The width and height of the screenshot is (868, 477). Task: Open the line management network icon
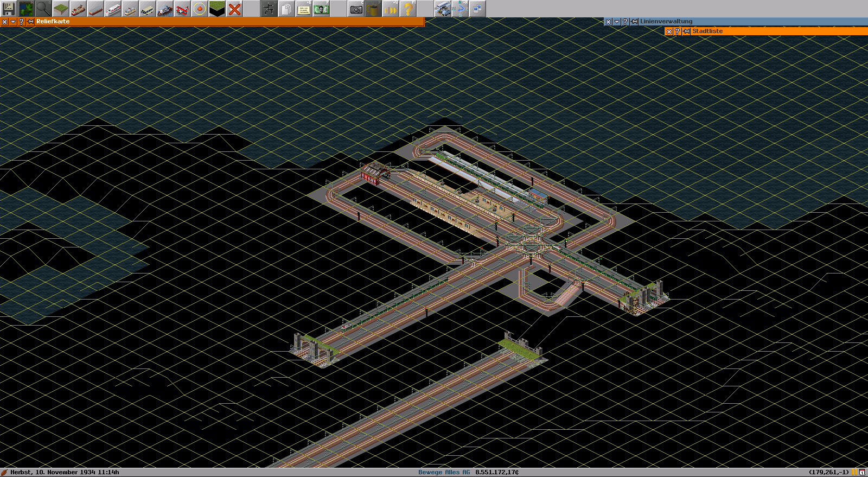coord(269,9)
